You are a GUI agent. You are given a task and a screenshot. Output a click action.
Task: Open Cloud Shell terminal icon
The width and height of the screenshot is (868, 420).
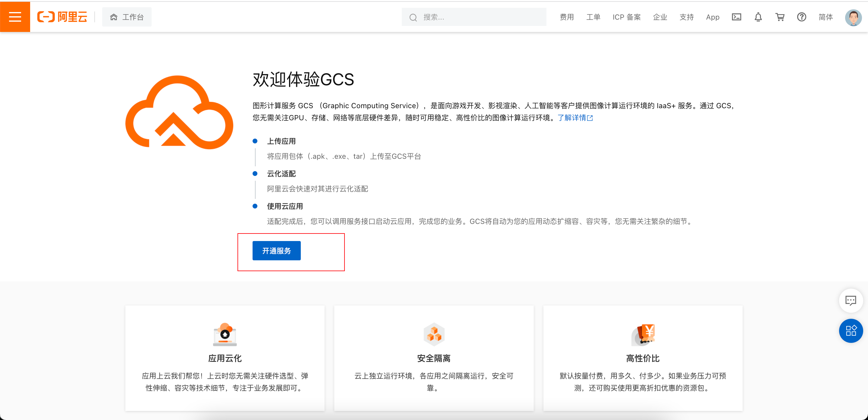pyautogui.click(x=736, y=17)
